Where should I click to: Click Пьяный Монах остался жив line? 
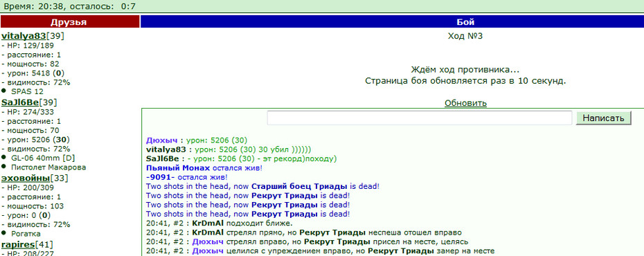(x=204, y=168)
